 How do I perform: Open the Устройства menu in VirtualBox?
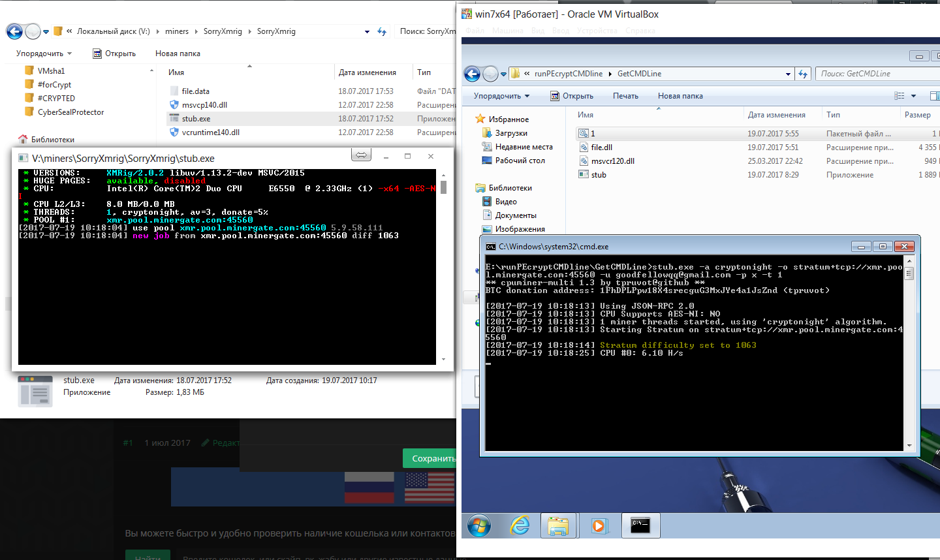pos(597,31)
